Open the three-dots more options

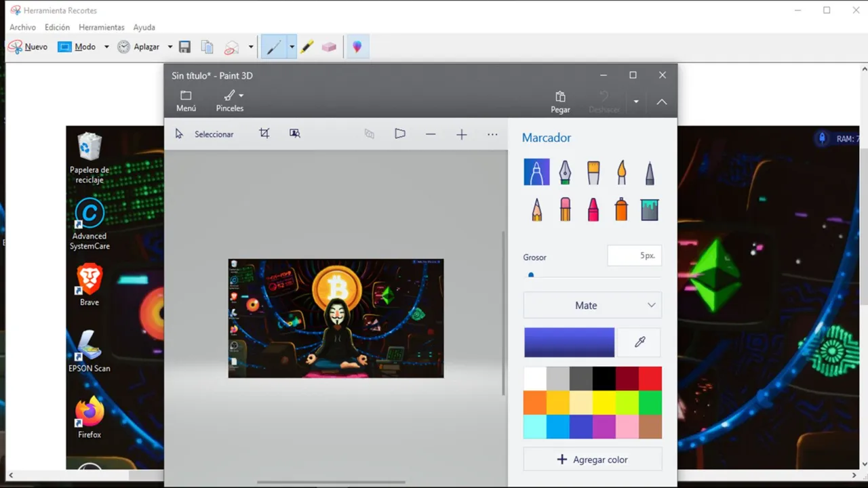pos(492,134)
